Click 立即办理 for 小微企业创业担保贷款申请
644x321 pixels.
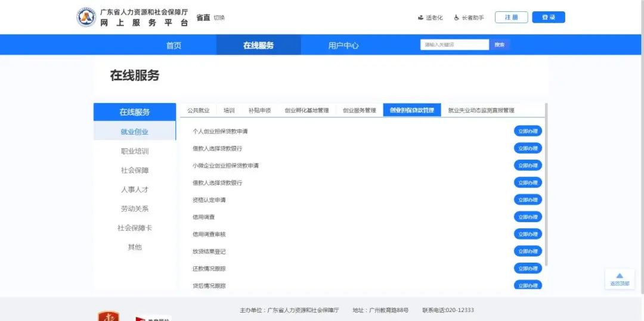pyautogui.click(x=528, y=165)
